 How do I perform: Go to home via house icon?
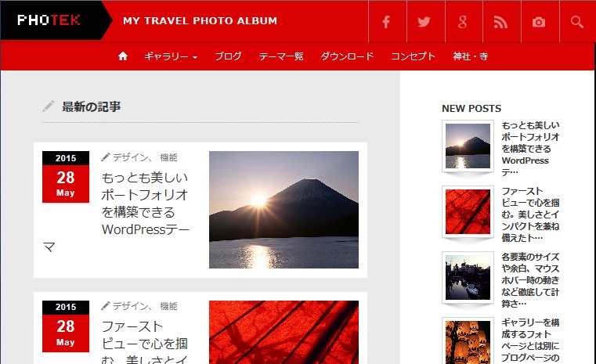coord(123,56)
